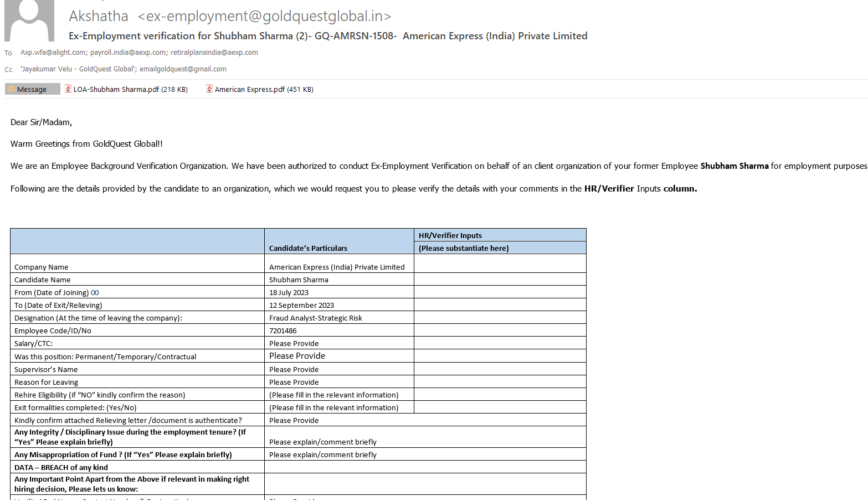Image resolution: width=868 pixels, height=501 pixels.
Task: Select Cc recipient Jayakumar Velu - GoldQuest Global
Action: pyautogui.click(x=78, y=69)
